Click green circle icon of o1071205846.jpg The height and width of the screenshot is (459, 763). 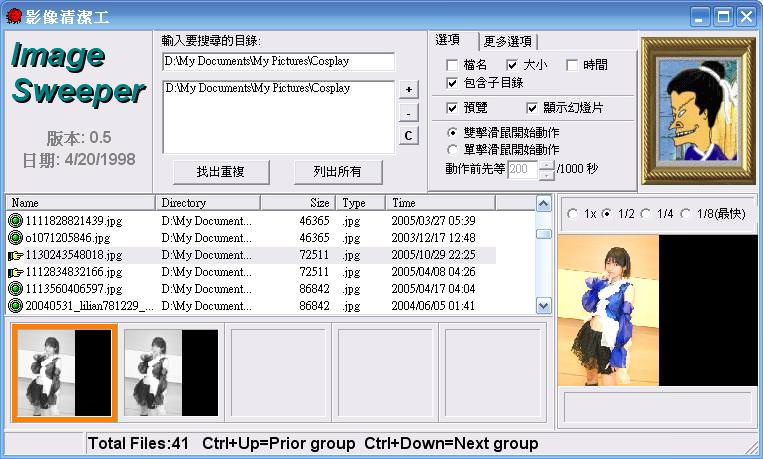pos(16,238)
